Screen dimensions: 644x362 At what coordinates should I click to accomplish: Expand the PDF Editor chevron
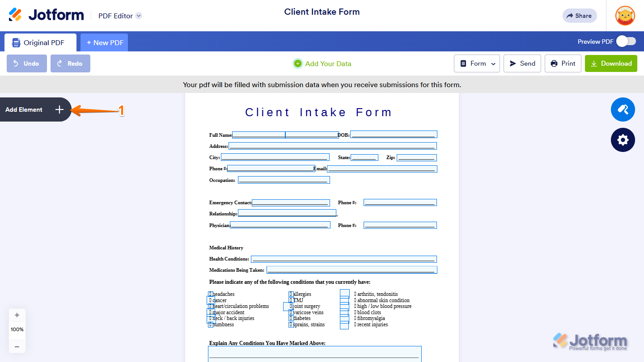click(139, 15)
